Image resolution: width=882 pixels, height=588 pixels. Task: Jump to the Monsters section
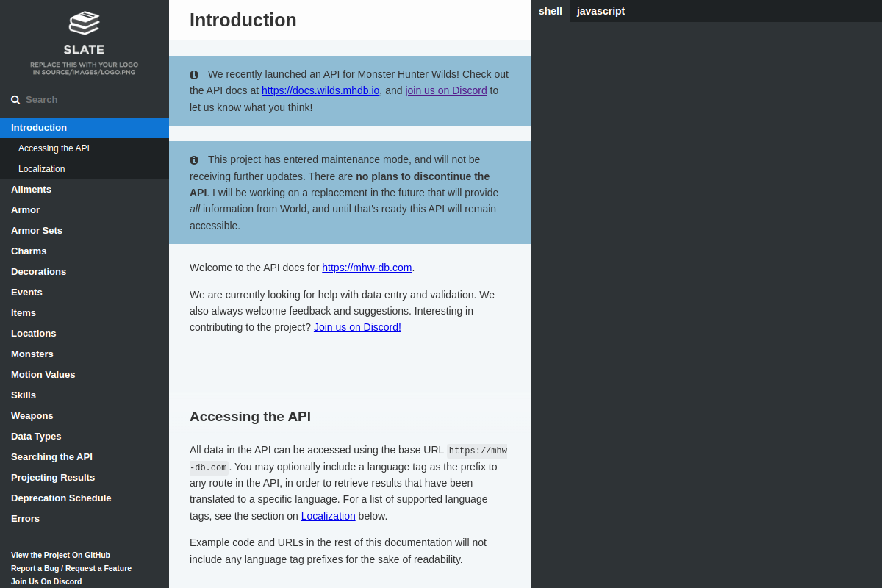pyautogui.click(x=85, y=354)
